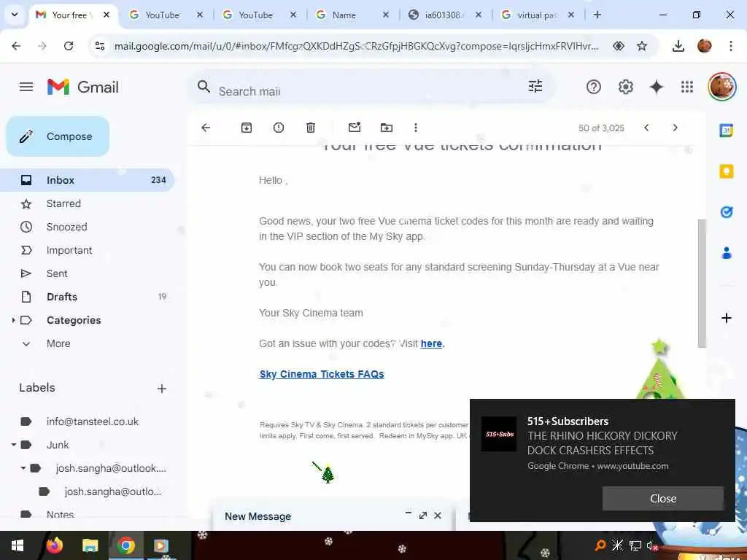Reload the page in Chrome
This screenshot has width=747, height=560.
pos(69,46)
